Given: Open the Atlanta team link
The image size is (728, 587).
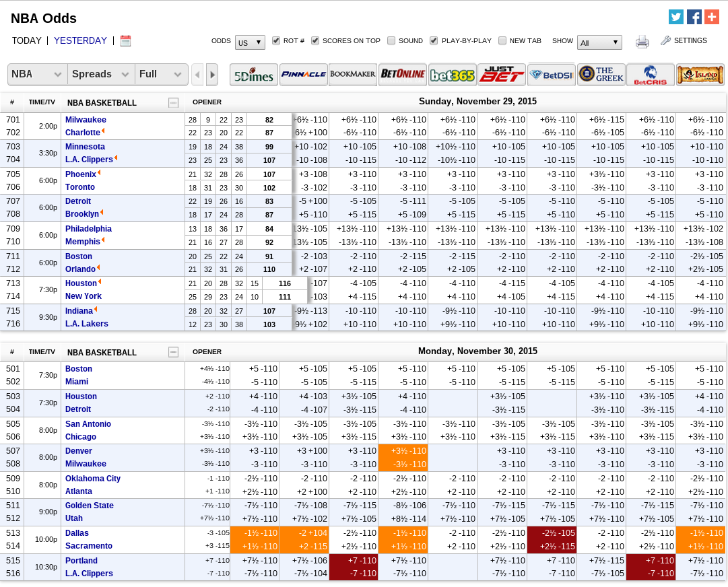Looking at the screenshot, I should [x=79, y=491].
